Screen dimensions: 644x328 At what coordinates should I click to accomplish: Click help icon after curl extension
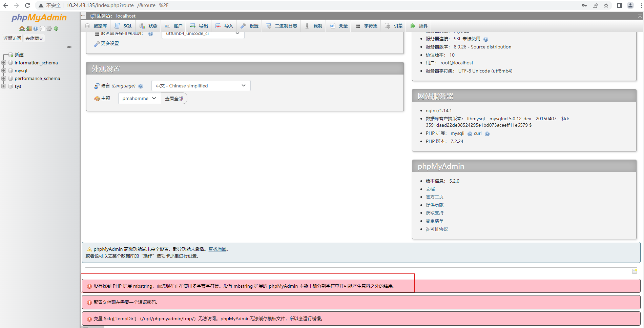point(487,134)
